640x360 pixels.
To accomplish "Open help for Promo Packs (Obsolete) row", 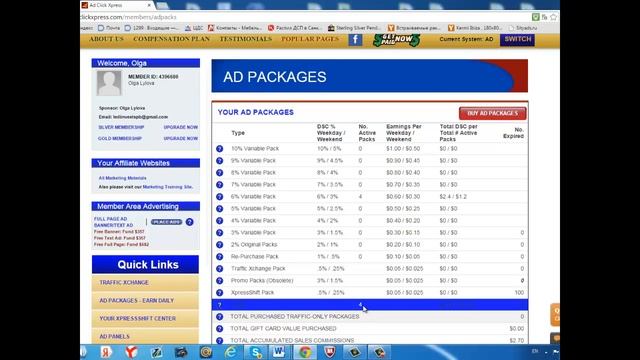I will click(x=220, y=281).
